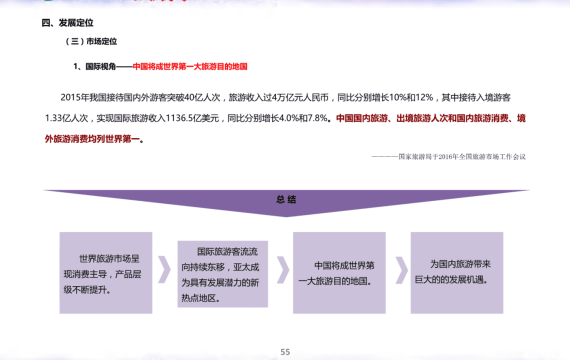Click the 总结 label text
This screenshot has height=360, width=570.
tap(286, 199)
